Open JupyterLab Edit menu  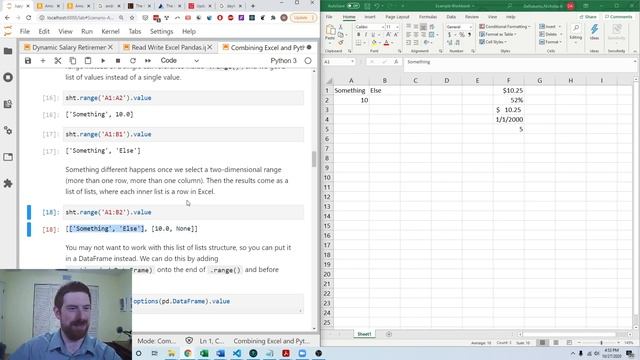(44, 31)
